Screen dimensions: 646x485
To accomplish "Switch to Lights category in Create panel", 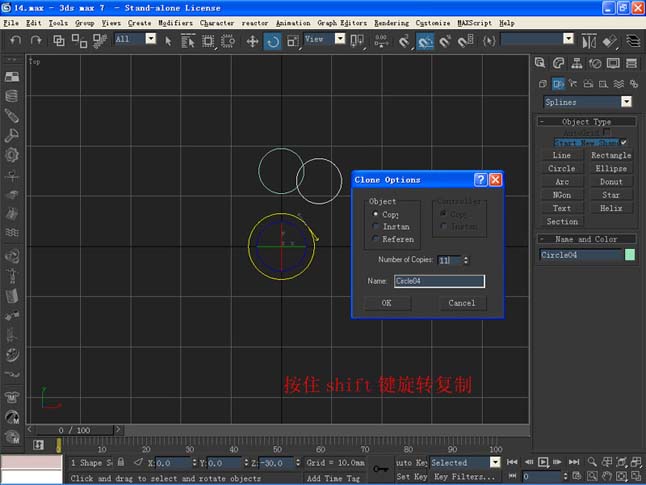I will coord(575,84).
